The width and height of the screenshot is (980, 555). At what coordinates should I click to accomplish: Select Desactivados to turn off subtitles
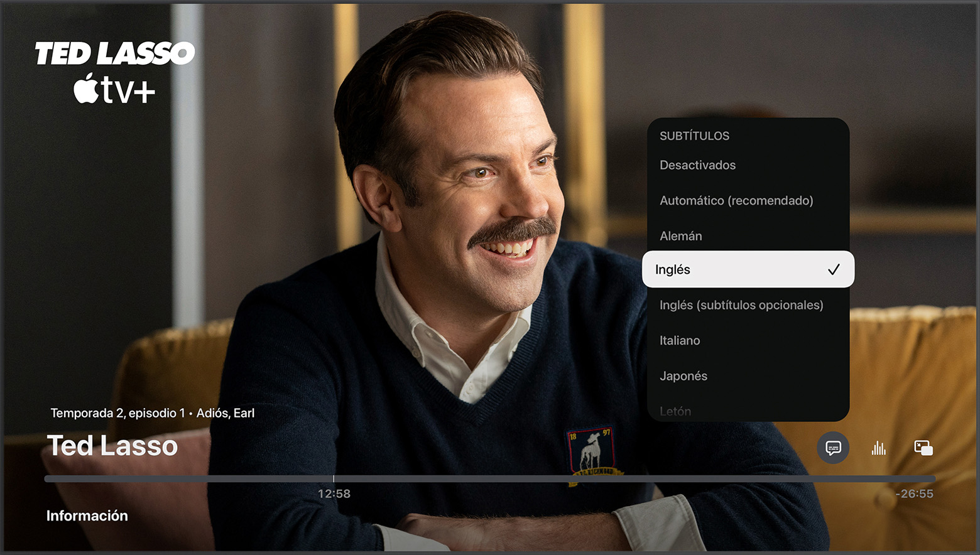697,165
